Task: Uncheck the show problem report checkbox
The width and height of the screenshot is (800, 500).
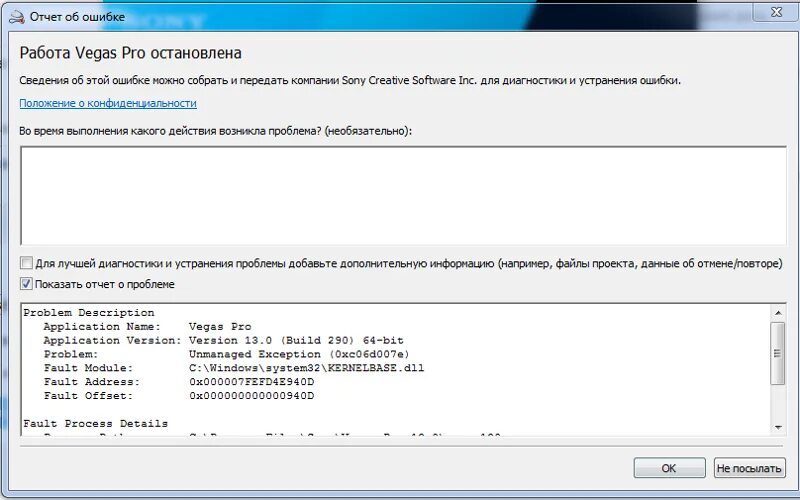Action: (x=26, y=284)
